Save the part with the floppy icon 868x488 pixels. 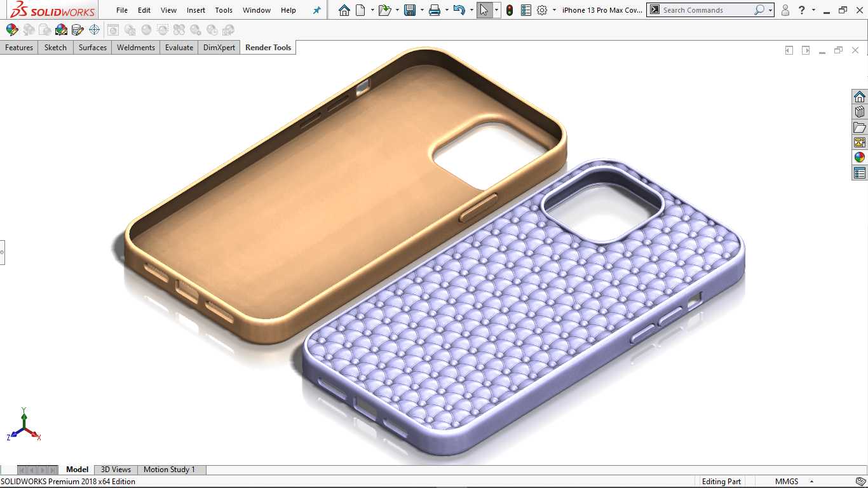410,10
